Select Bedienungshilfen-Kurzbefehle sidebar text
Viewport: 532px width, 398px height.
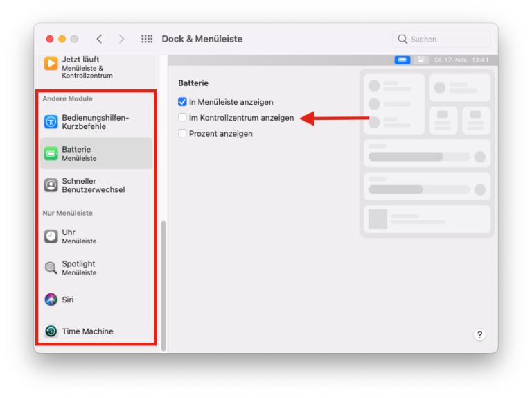(x=96, y=122)
